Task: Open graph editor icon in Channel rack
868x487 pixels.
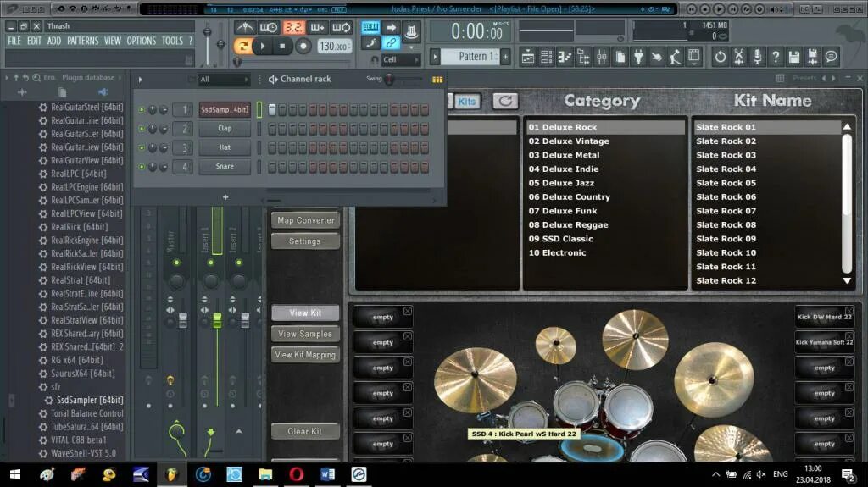Action: pos(437,80)
